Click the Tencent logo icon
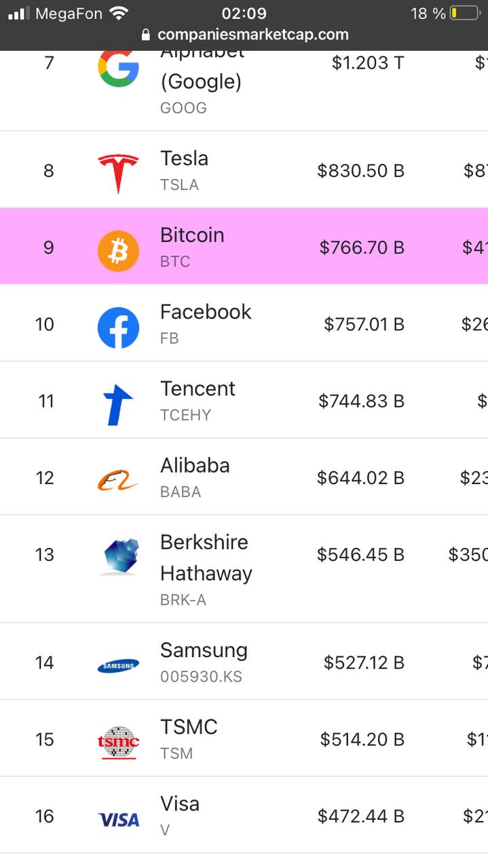The height and width of the screenshot is (868, 488). (x=118, y=404)
